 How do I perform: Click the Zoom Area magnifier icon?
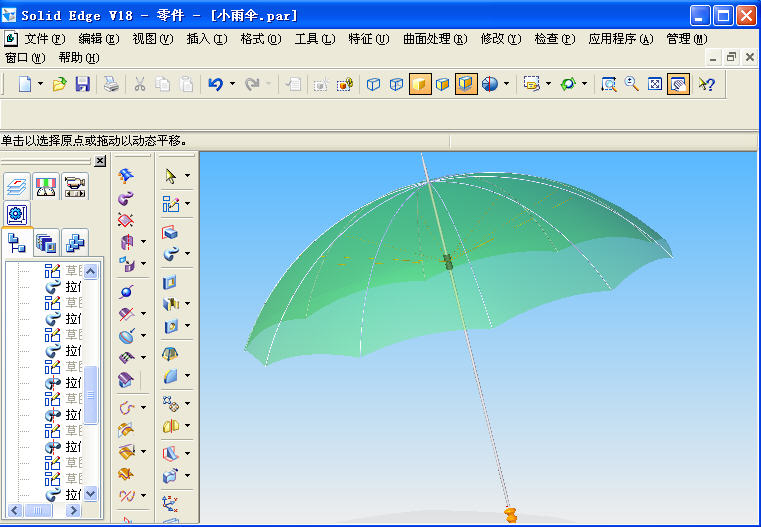[x=609, y=84]
